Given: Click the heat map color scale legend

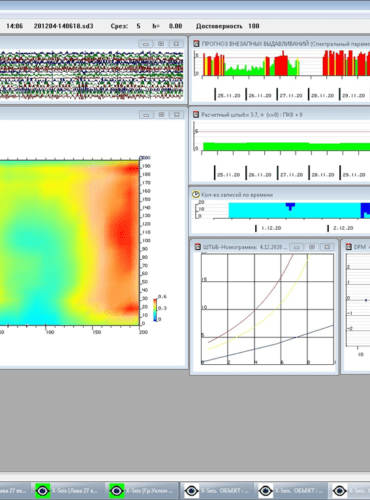Looking at the screenshot, I should tap(160, 309).
